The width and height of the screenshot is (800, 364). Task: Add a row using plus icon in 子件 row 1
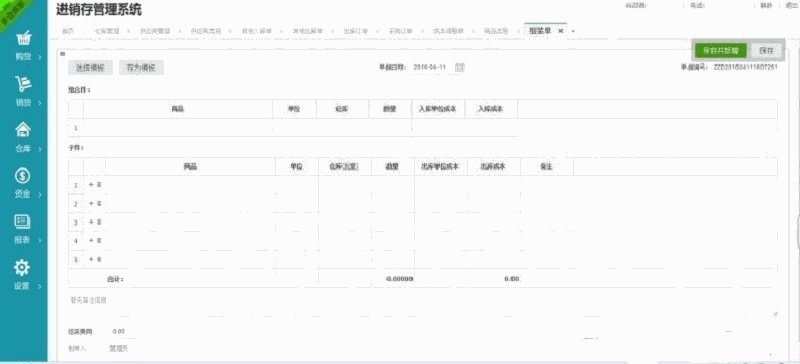pos(91,185)
